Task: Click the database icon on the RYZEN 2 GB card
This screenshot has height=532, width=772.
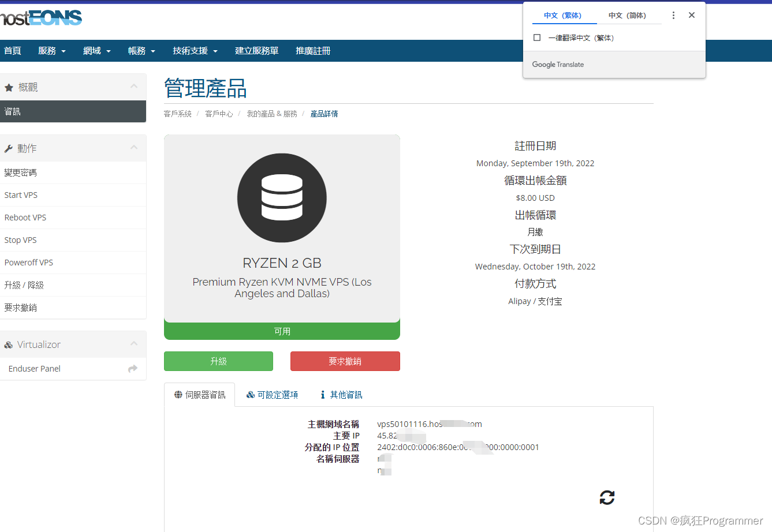Action: (x=282, y=197)
